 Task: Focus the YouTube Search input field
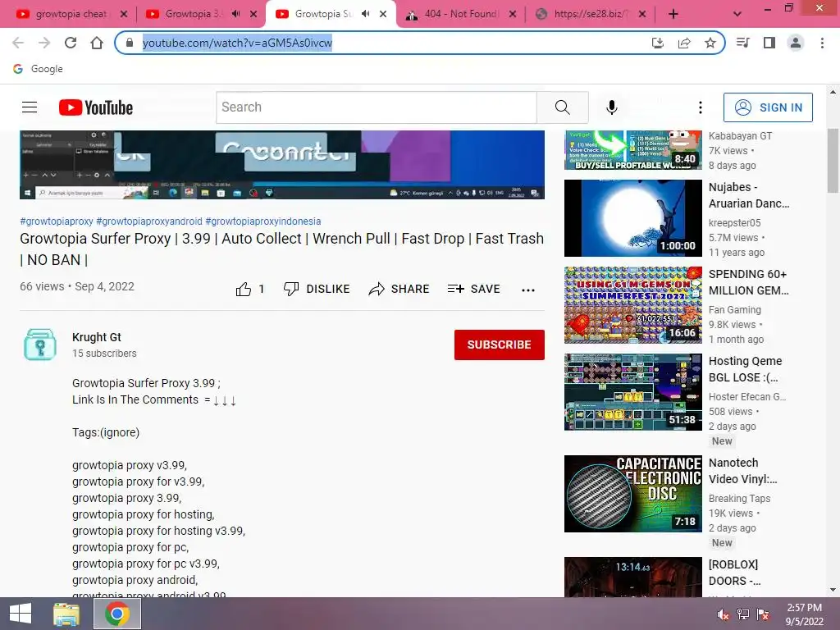[x=376, y=107]
